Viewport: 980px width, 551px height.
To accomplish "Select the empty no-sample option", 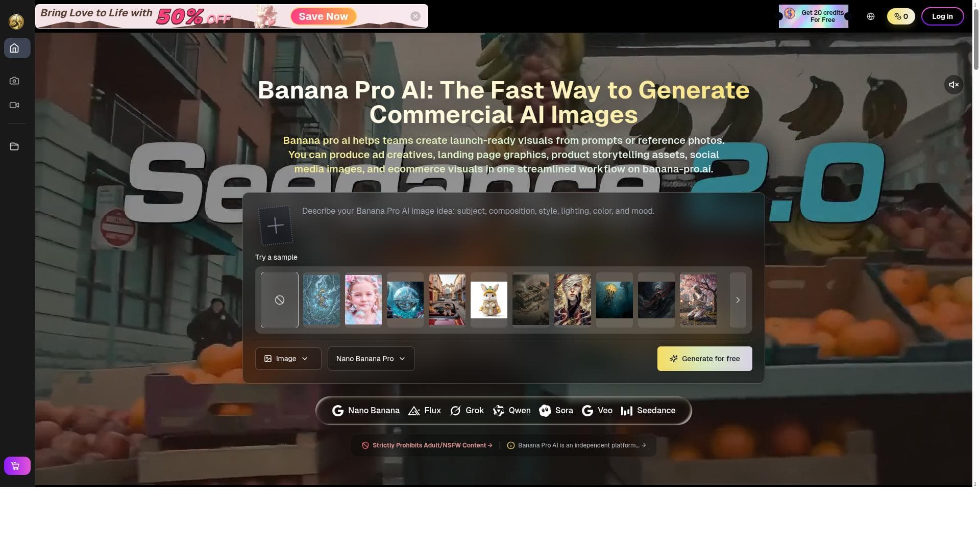I will 280,300.
